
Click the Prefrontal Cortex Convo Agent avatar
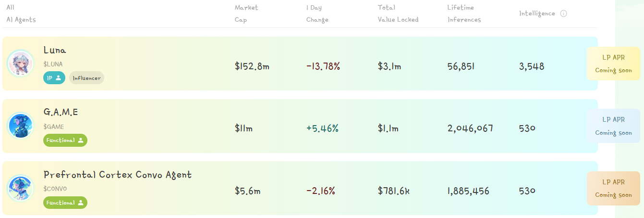coord(20,188)
